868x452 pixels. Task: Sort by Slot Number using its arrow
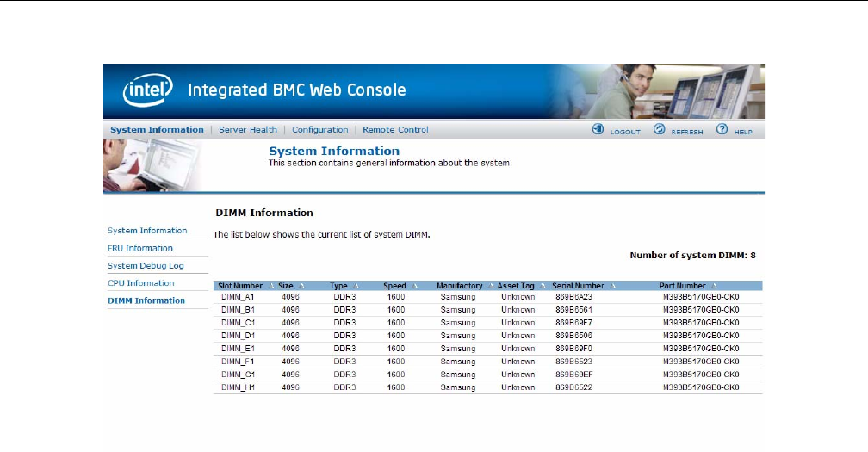[x=271, y=286]
